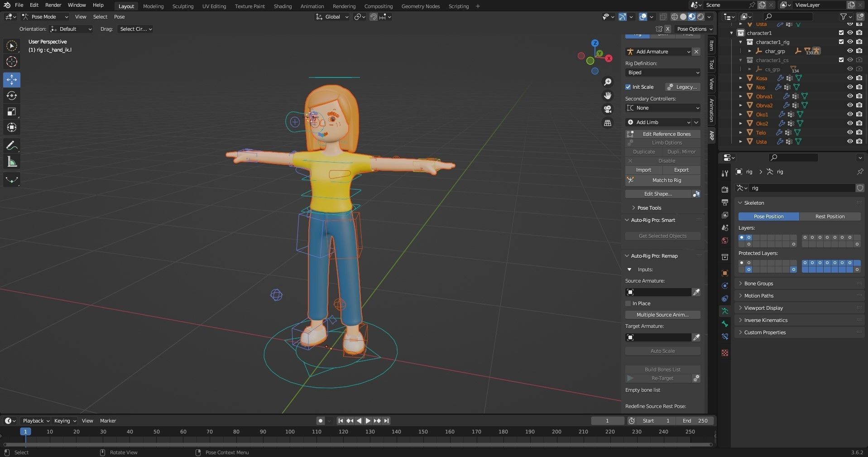The width and height of the screenshot is (868, 457).
Task: Open Global transform orientation dropdown
Action: click(333, 17)
